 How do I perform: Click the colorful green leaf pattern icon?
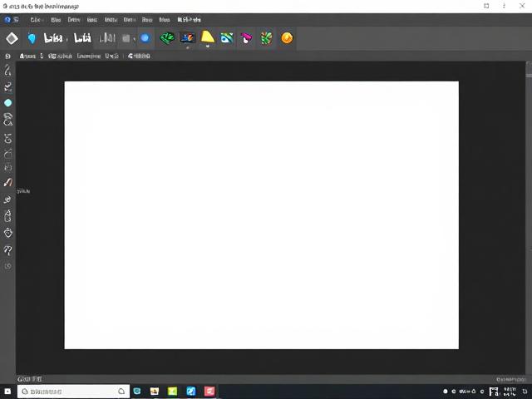tap(266, 38)
